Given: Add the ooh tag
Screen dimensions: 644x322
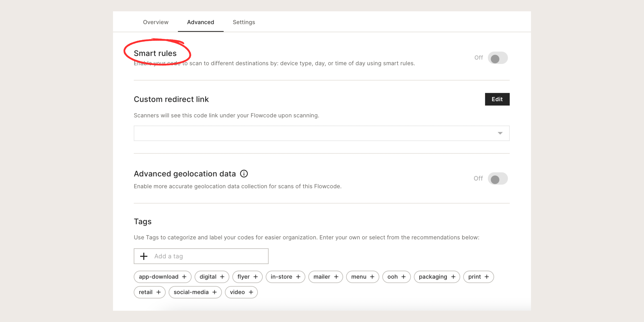Looking at the screenshot, I should [396, 277].
